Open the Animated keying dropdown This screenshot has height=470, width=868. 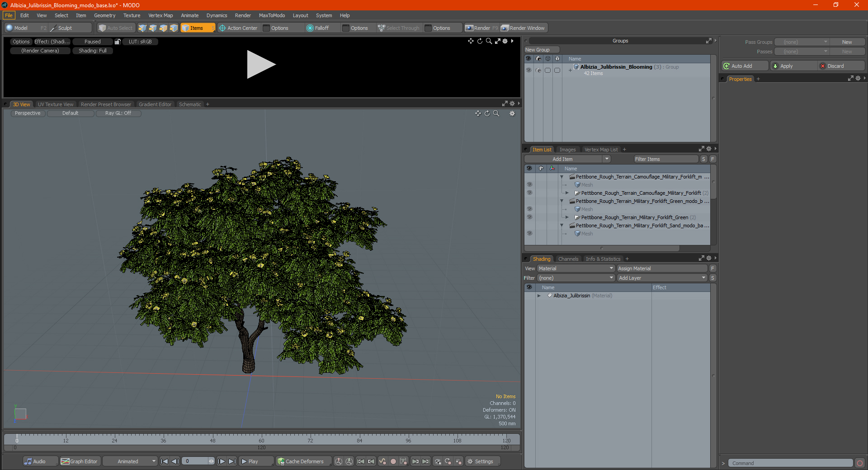(x=130, y=461)
